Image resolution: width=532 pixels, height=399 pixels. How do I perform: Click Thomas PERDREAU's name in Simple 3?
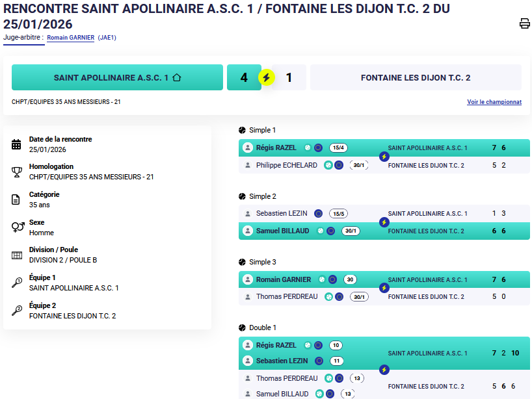pos(287,297)
